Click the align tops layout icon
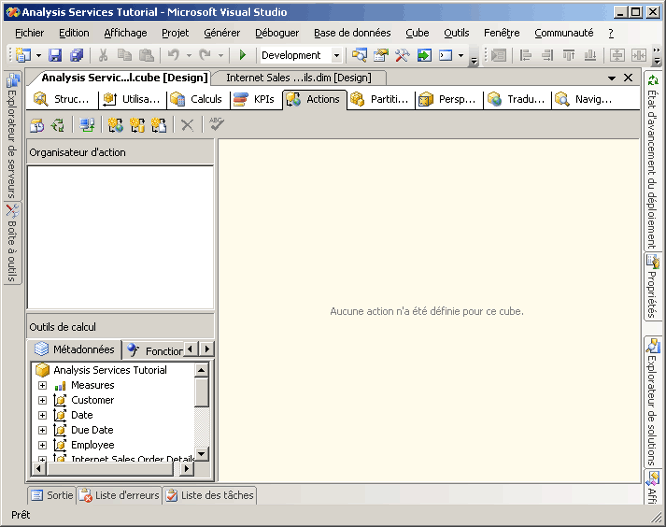The width and height of the screenshot is (666, 527). 569,55
